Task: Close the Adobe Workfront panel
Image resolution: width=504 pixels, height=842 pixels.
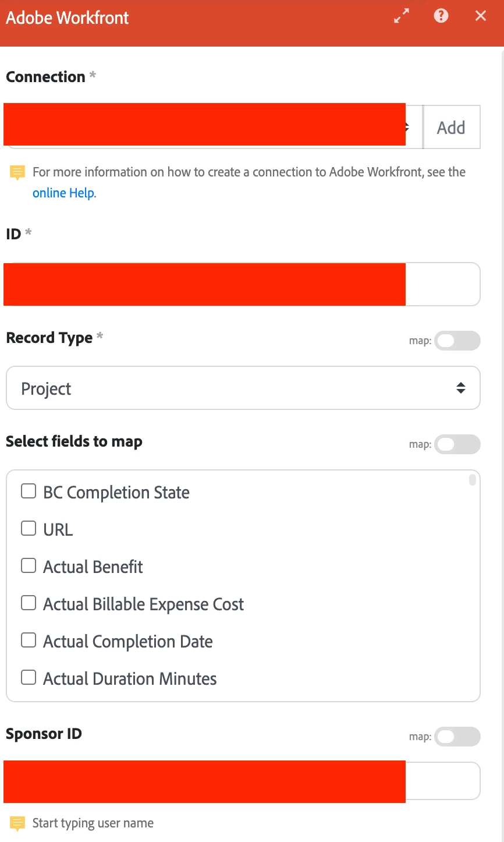Action: pyautogui.click(x=481, y=16)
